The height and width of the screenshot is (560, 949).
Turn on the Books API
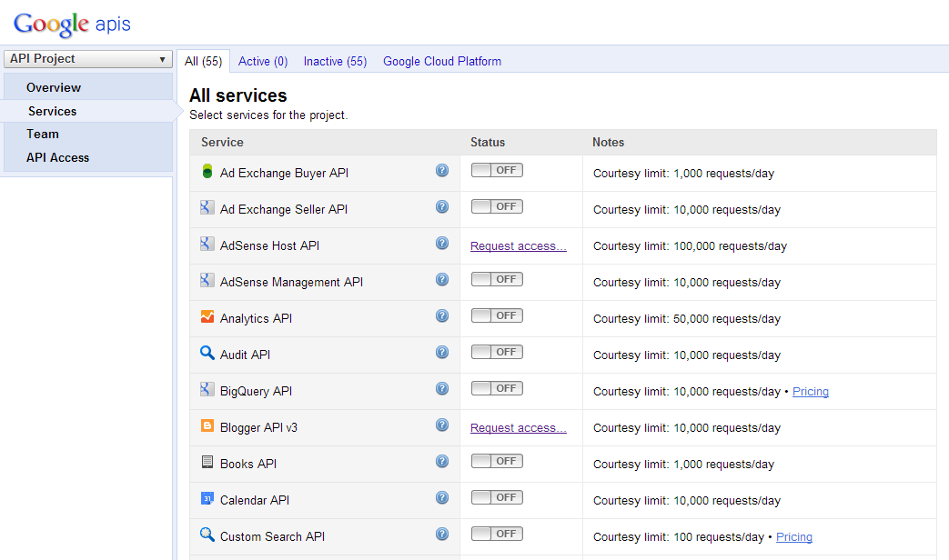point(496,461)
